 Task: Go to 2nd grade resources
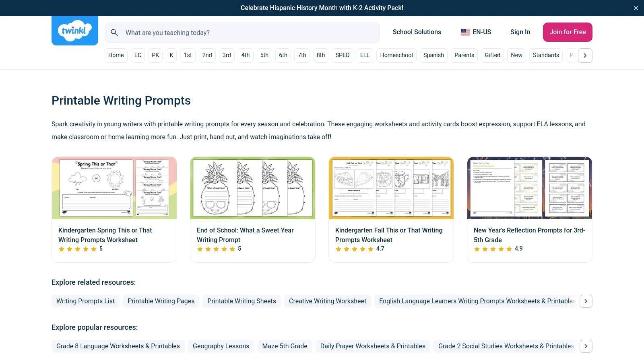coord(207,56)
